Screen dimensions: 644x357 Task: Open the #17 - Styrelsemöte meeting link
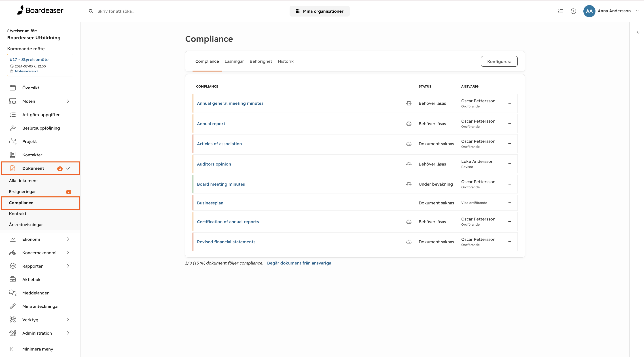(x=29, y=59)
